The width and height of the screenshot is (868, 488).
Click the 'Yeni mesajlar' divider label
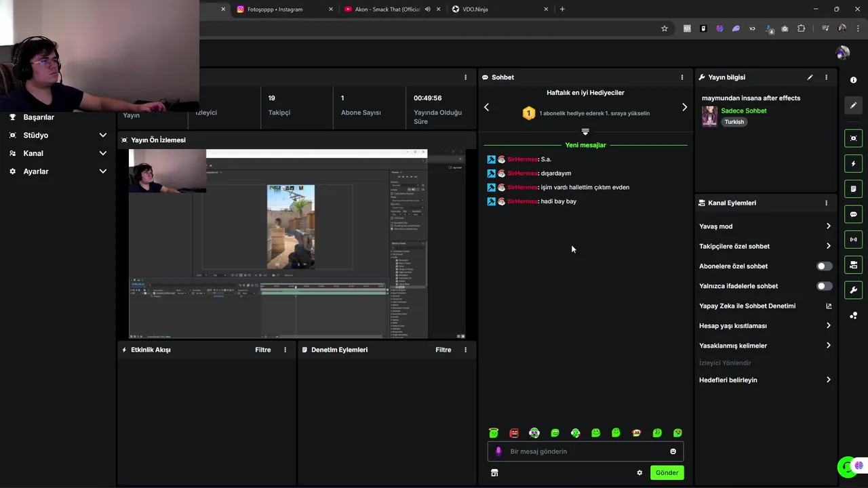(585, 145)
